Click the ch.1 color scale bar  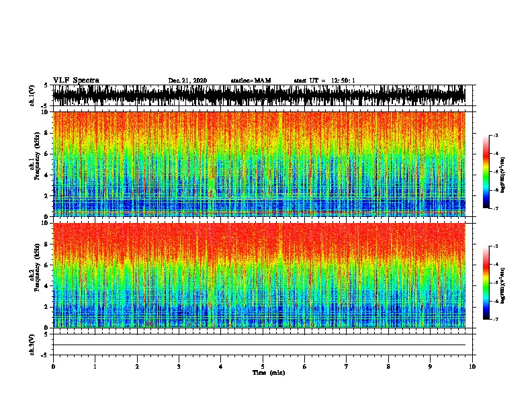pos(486,172)
